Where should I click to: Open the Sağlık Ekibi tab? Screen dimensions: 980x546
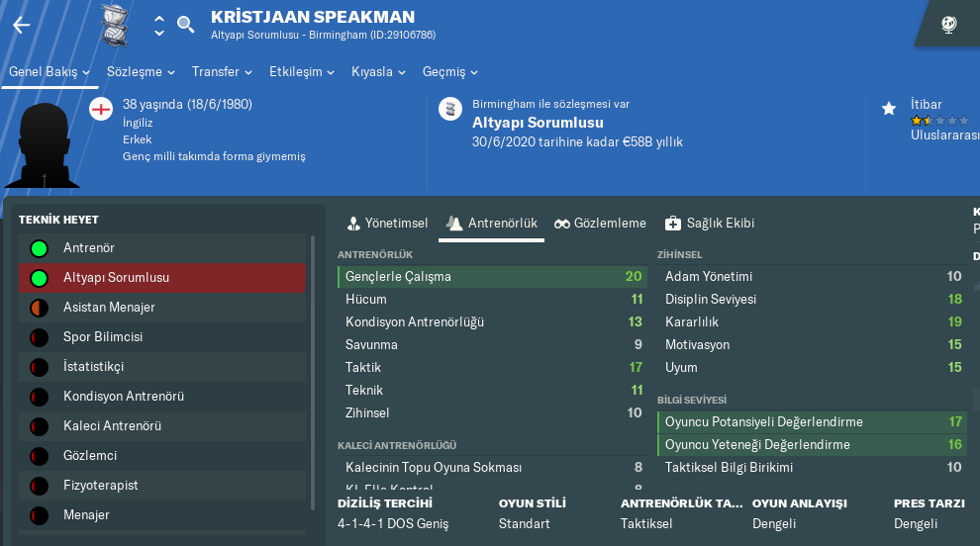709,224
